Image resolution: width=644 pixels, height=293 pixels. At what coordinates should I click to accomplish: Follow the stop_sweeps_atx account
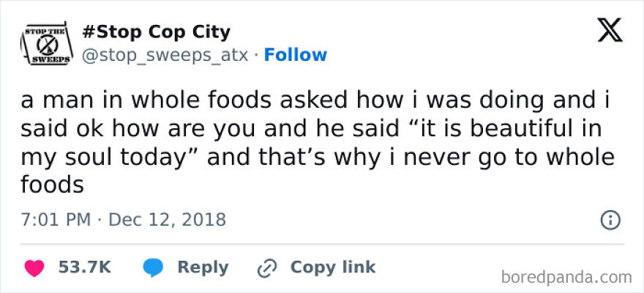[296, 55]
